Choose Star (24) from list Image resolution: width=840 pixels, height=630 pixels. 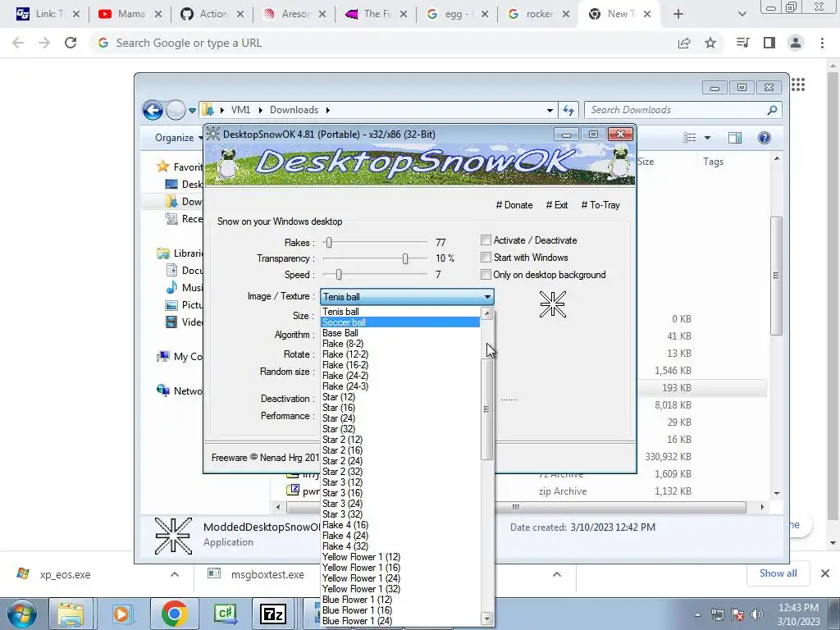[399, 418]
